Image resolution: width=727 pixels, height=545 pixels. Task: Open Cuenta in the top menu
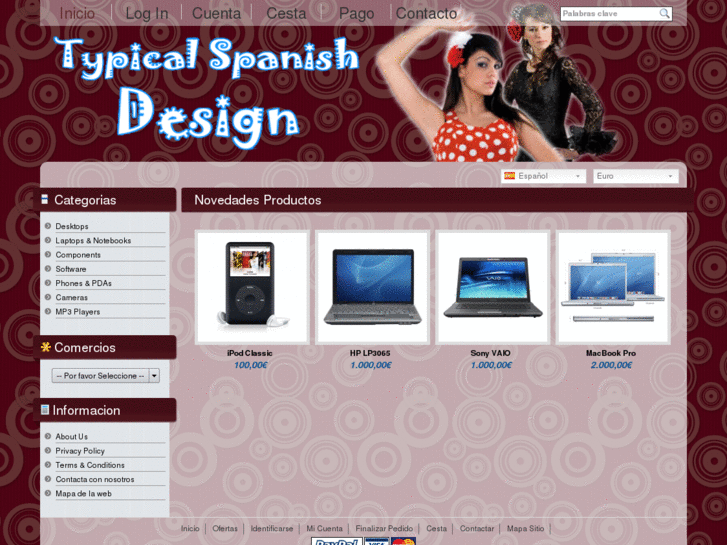[217, 13]
